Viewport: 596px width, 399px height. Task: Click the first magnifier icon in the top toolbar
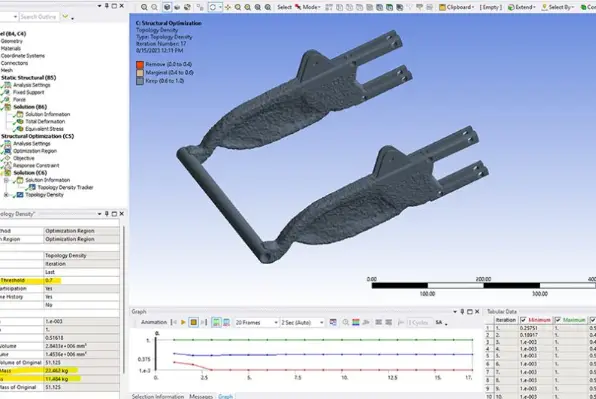point(144,7)
